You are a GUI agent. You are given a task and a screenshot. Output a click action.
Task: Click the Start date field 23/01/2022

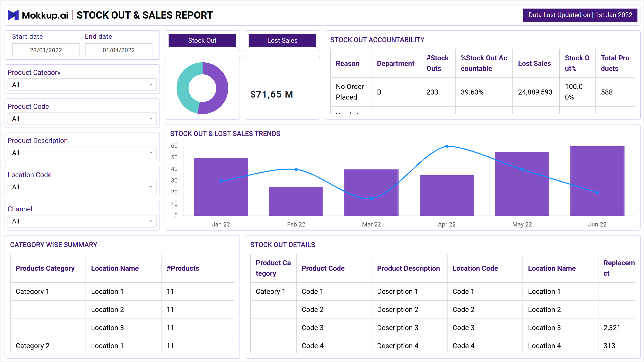pos(46,50)
